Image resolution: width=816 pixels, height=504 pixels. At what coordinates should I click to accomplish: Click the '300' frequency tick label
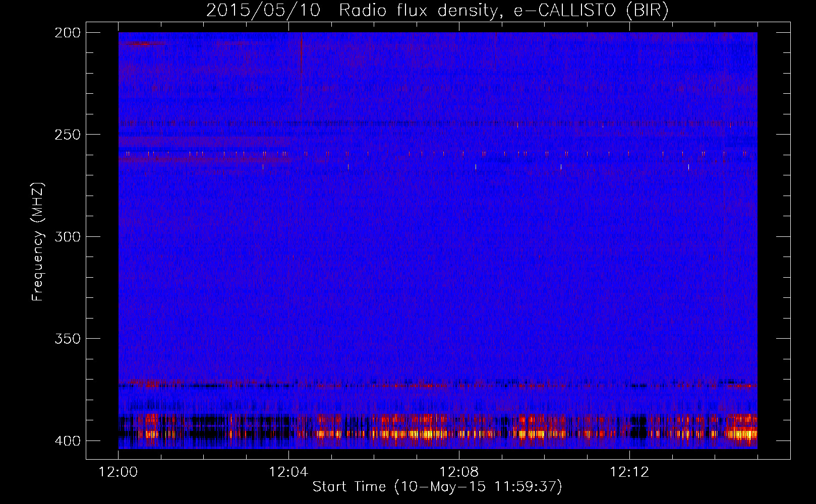pos(68,237)
